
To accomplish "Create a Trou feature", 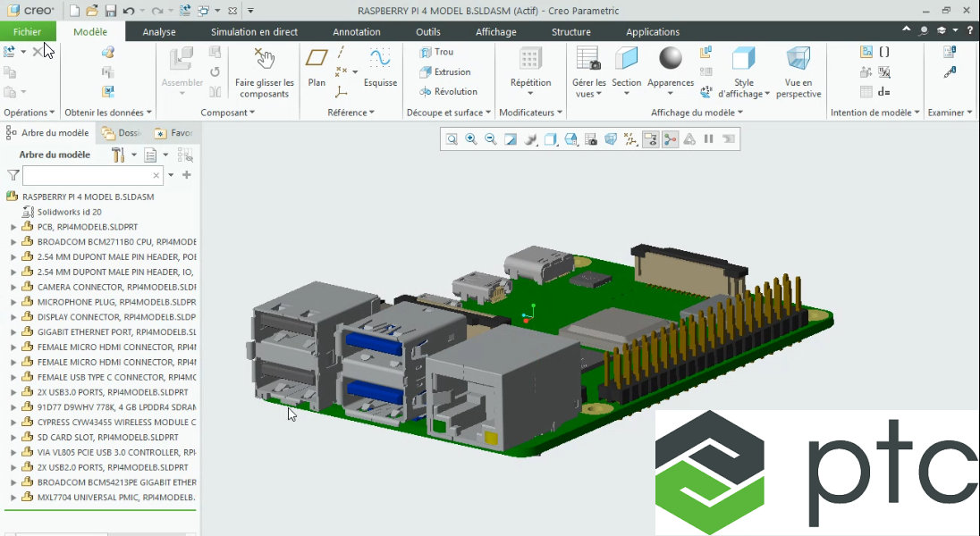I will [x=437, y=52].
